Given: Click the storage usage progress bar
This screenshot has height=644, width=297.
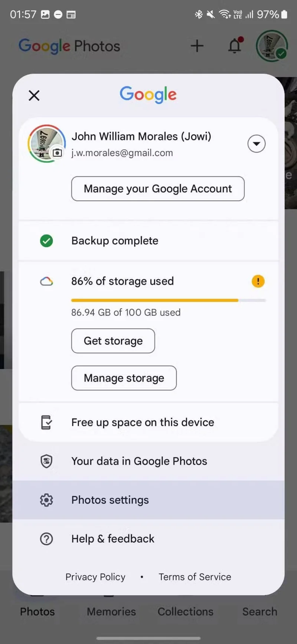Looking at the screenshot, I should click(x=169, y=300).
